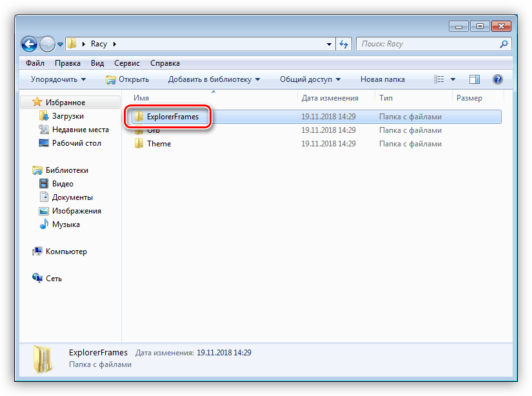532x396 pixels.
Task: Toggle the preview pane icon
Action: 475,79
